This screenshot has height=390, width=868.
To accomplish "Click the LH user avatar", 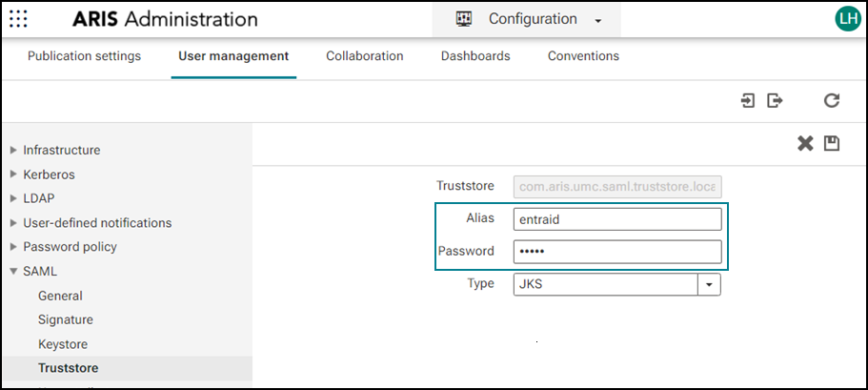I will tap(848, 19).
